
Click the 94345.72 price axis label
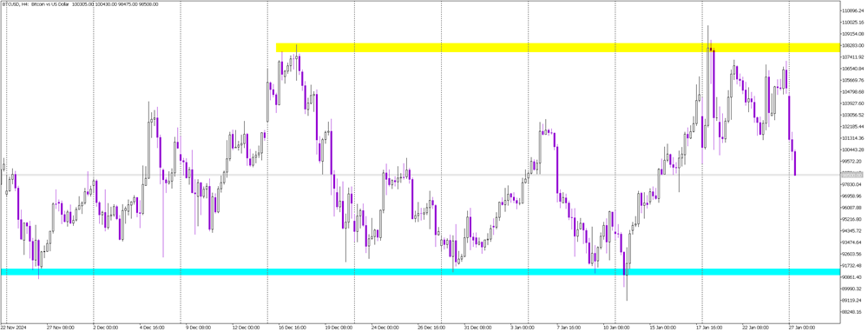click(852, 230)
